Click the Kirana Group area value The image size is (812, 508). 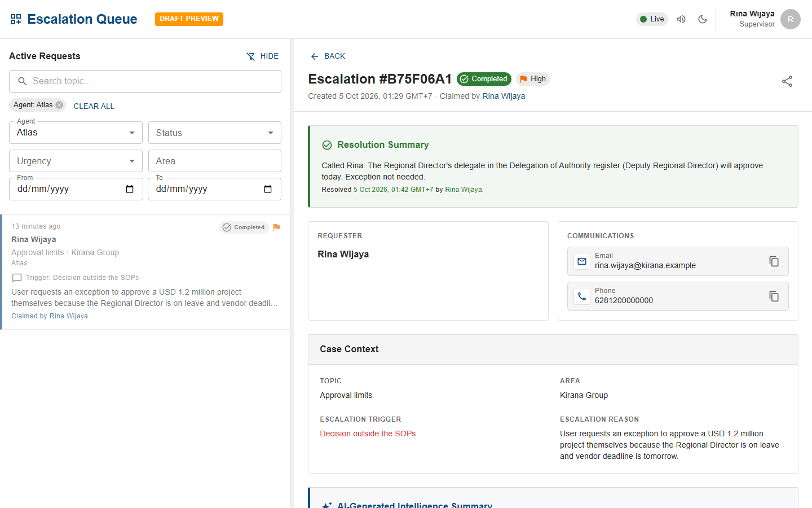click(584, 395)
